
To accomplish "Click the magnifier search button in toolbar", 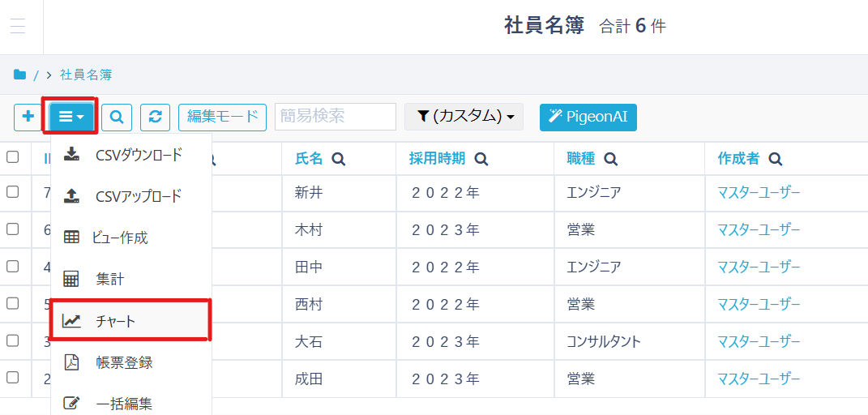I will [117, 117].
